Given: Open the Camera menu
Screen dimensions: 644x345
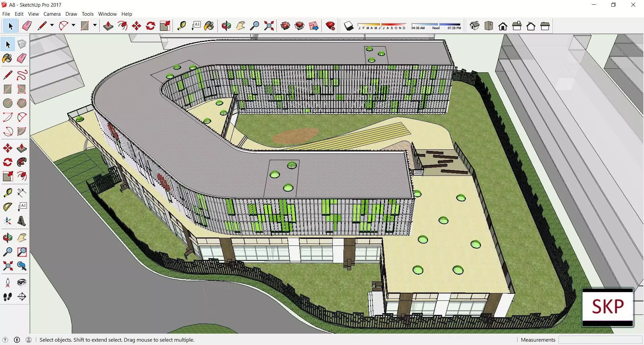Looking at the screenshot, I should coord(52,14).
